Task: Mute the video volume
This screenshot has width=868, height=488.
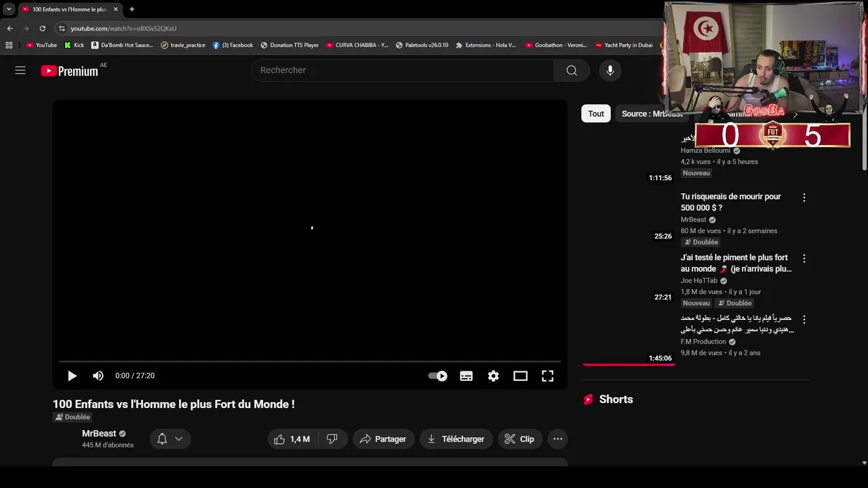Action: coord(98,375)
